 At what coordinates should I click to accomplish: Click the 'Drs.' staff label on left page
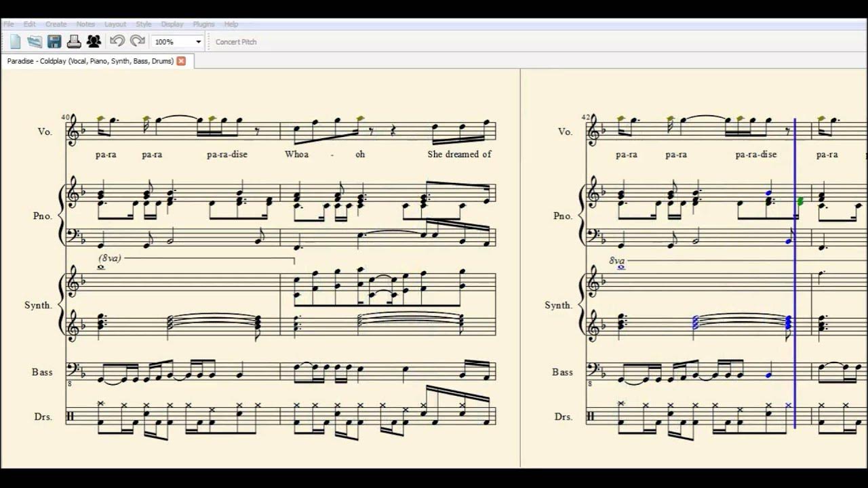pyautogui.click(x=43, y=417)
